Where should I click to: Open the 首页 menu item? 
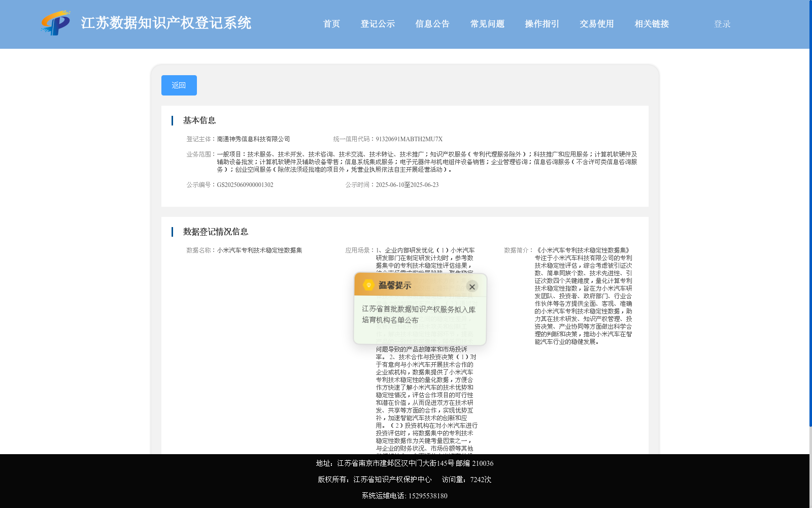pos(332,24)
